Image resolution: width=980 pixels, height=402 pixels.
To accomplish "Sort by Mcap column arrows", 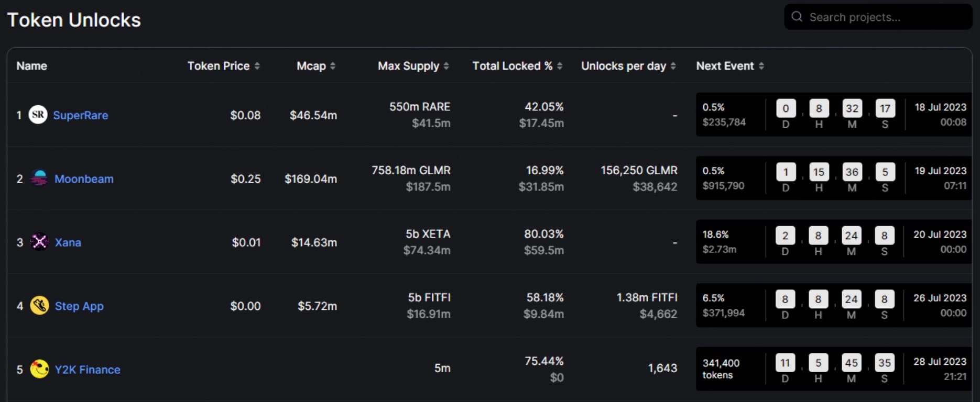I will tap(333, 66).
